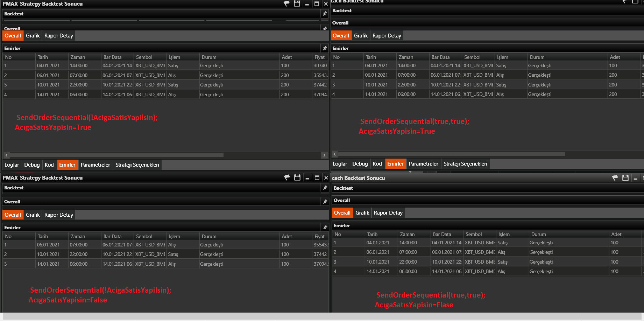Switch to Grafik tab in bottom-right window
644x321 pixels.
pos(362,213)
